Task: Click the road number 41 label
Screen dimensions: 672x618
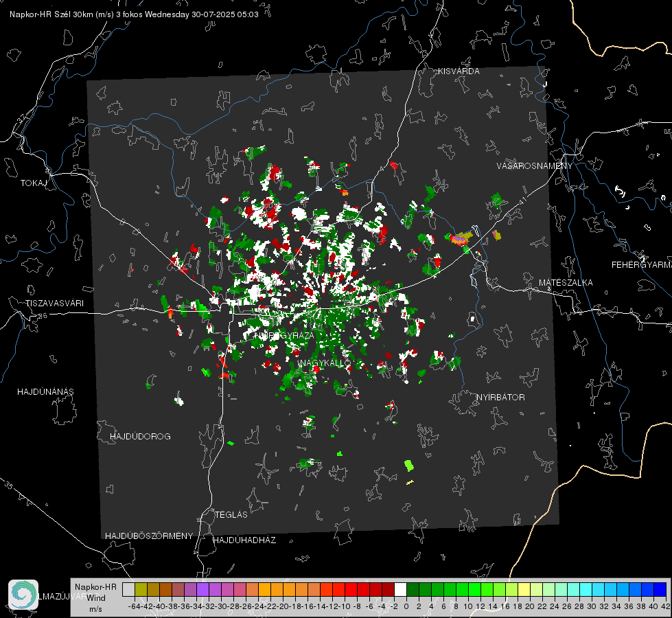Action: (x=522, y=201)
